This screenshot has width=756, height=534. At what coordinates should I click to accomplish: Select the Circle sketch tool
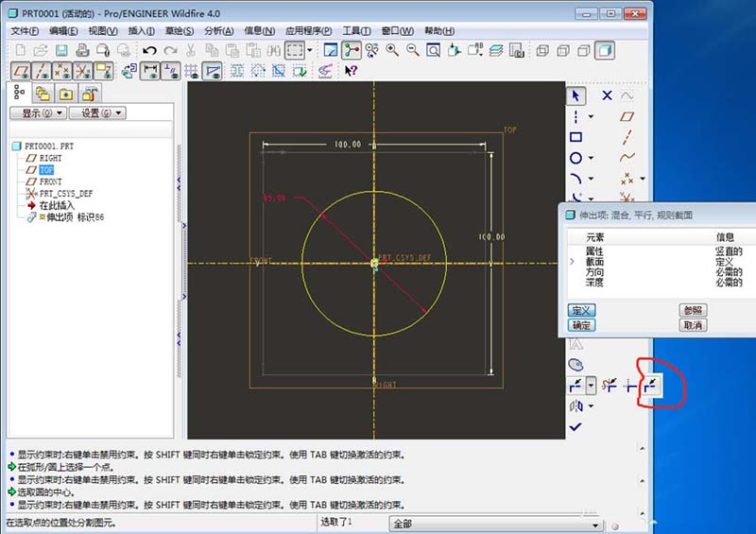[x=576, y=158]
